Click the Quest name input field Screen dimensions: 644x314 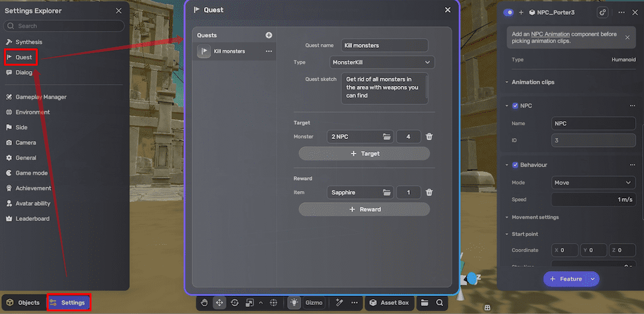tap(385, 45)
